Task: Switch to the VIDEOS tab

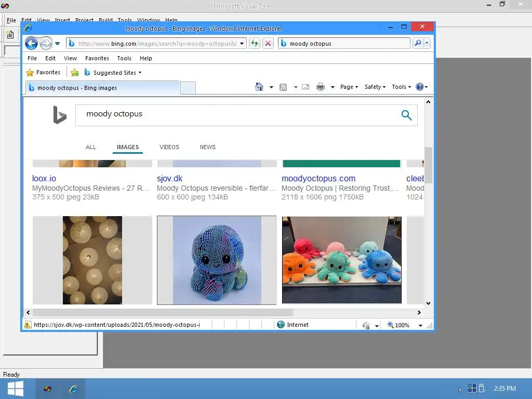Action: tap(169, 147)
